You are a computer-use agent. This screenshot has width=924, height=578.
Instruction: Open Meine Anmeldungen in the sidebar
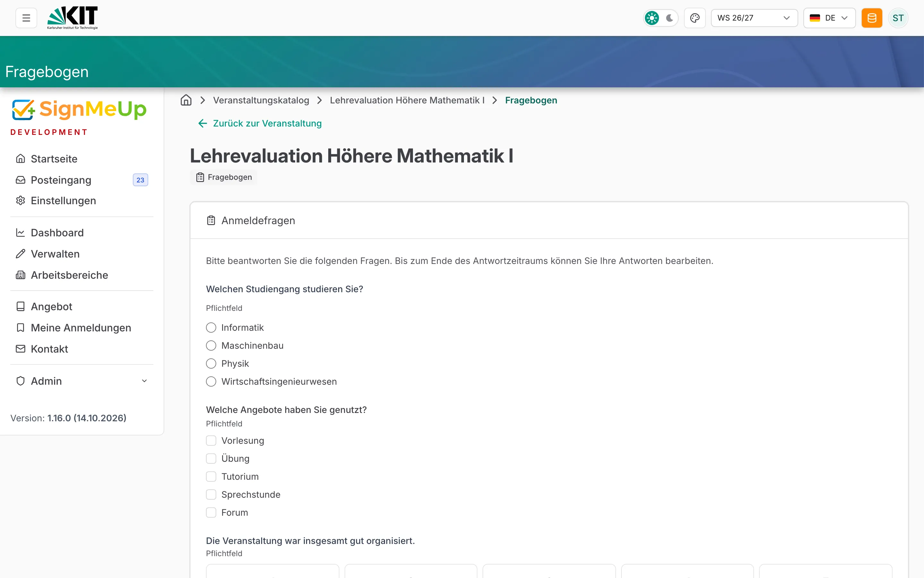tap(82, 328)
